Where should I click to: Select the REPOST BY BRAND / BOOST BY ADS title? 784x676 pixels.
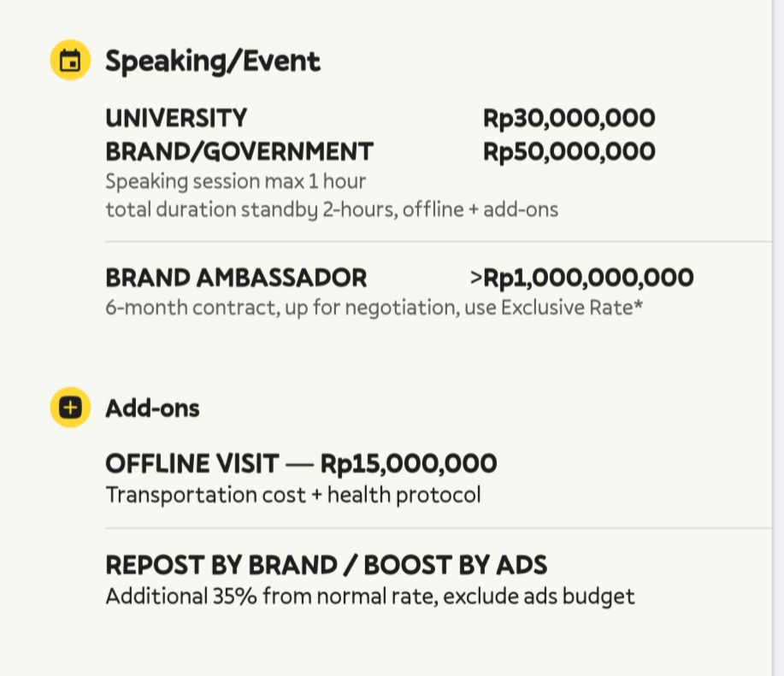326,565
